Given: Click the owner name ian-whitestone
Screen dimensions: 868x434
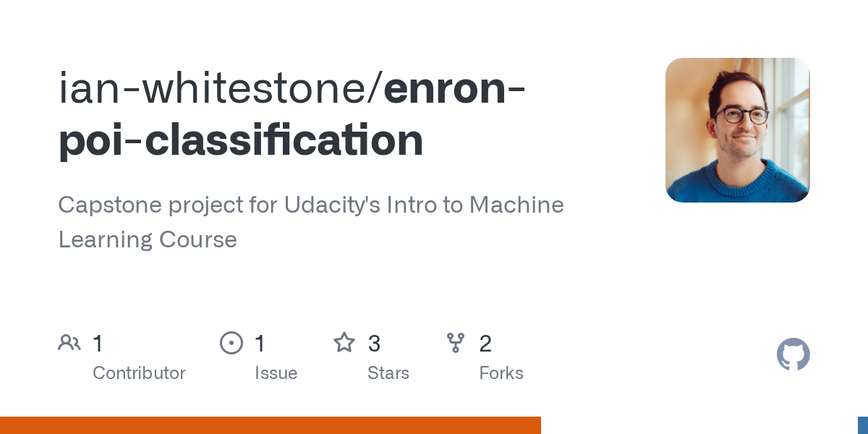Looking at the screenshot, I should [214, 89].
